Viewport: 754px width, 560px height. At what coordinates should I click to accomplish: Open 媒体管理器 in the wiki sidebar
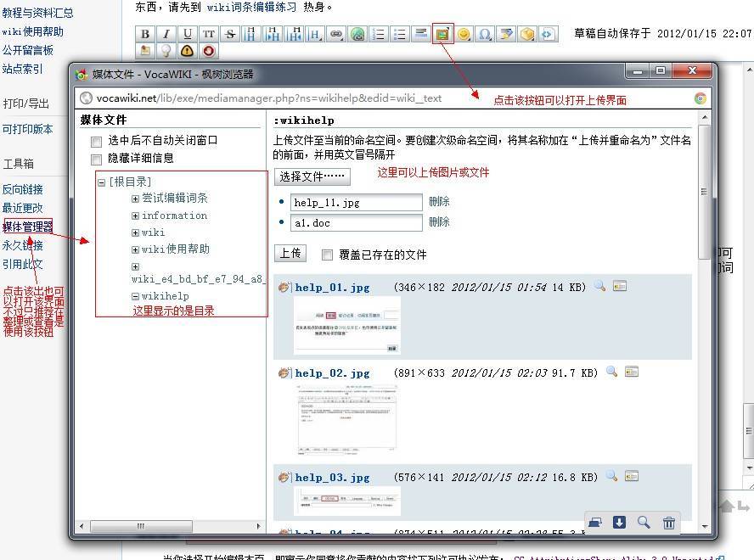pyautogui.click(x=28, y=227)
